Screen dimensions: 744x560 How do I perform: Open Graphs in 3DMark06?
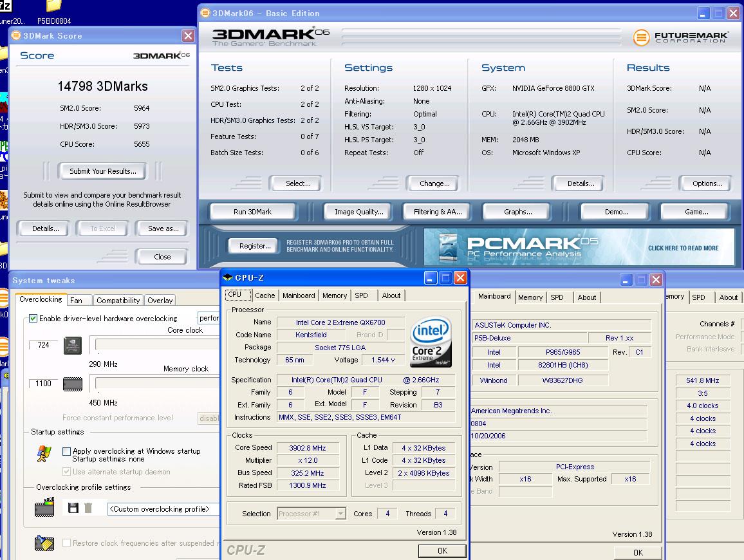(517, 212)
